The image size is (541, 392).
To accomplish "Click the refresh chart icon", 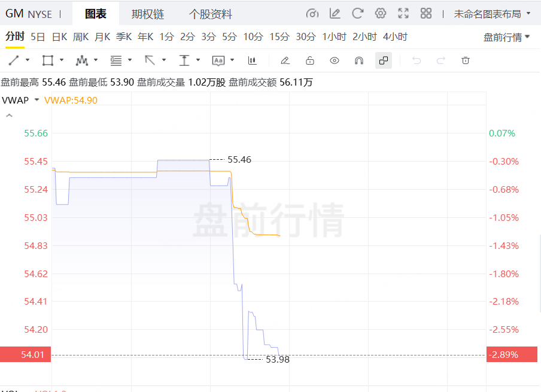I will click(x=358, y=13).
